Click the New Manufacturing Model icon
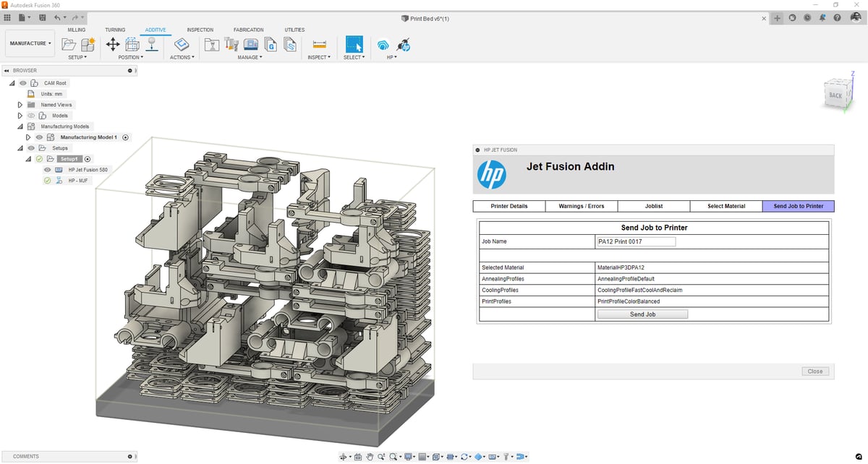 click(88, 45)
